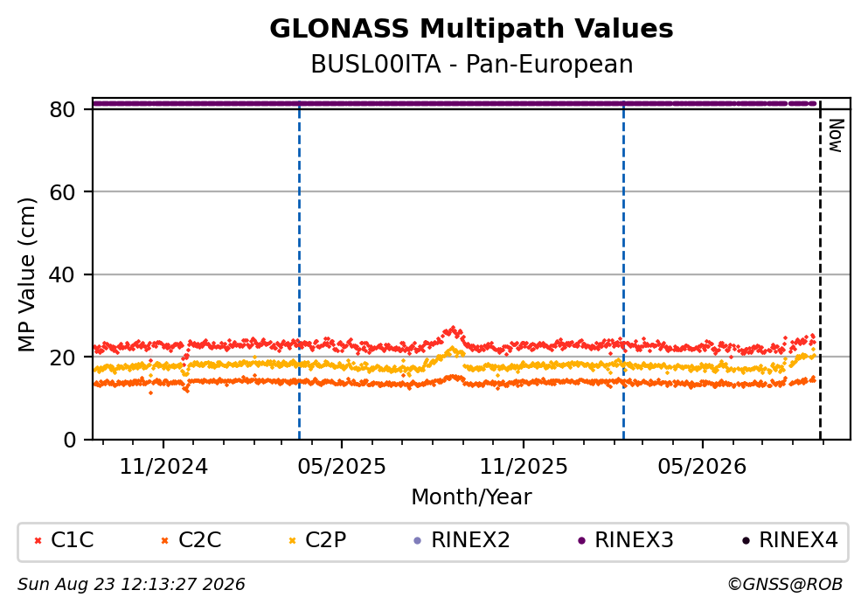The width and height of the screenshot is (868, 611).
Task: Click the C2P yellow legend marker
Action: [292, 541]
